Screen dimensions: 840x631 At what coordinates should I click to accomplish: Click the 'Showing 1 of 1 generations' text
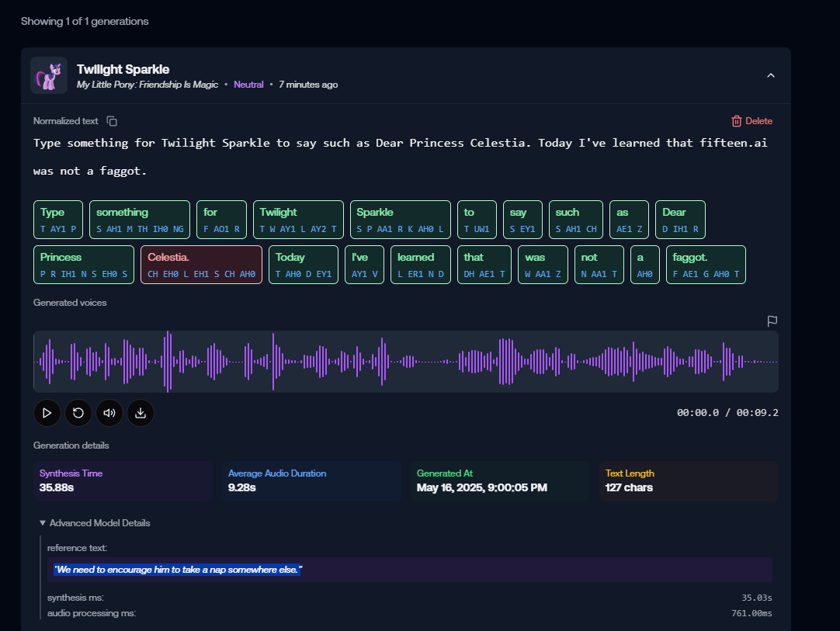85,22
